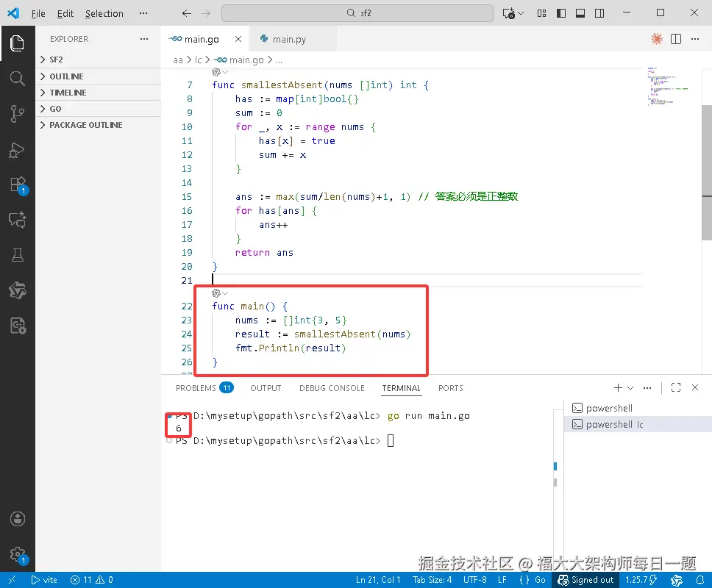The height and width of the screenshot is (588, 712).
Task: Switch to the PORTS panel tab
Action: (x=450, y=388)
